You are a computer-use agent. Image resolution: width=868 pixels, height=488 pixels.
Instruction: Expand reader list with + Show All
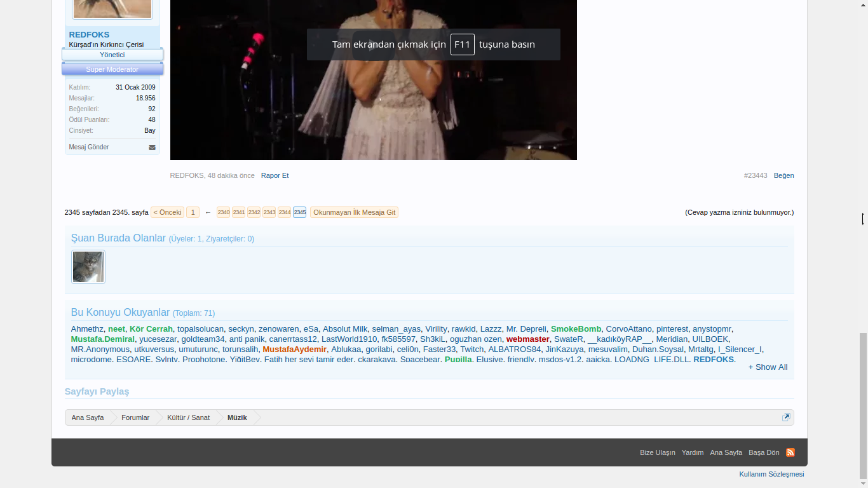point(768,367)
